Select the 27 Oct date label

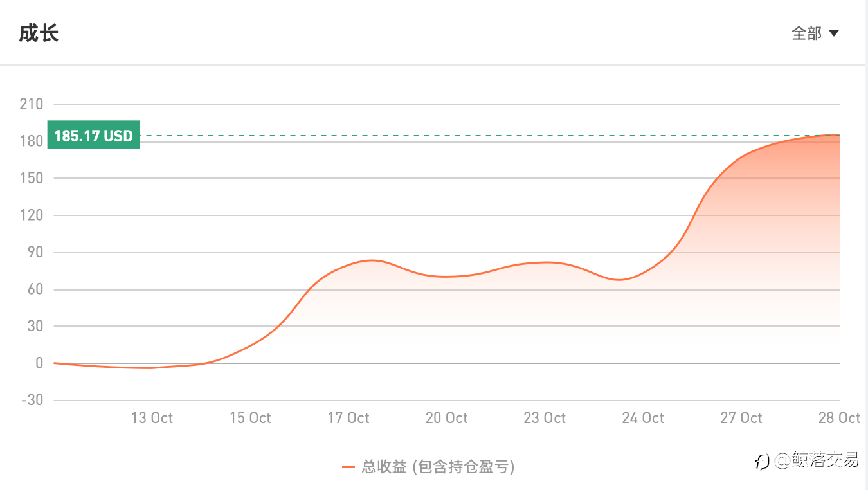pyautogui.click(x=741, y=418)
